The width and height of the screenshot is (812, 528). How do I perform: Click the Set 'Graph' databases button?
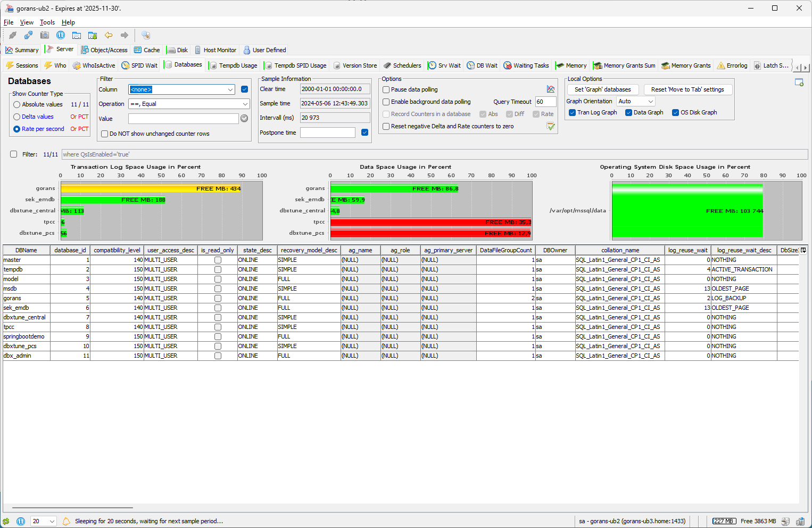click(602, 89)
